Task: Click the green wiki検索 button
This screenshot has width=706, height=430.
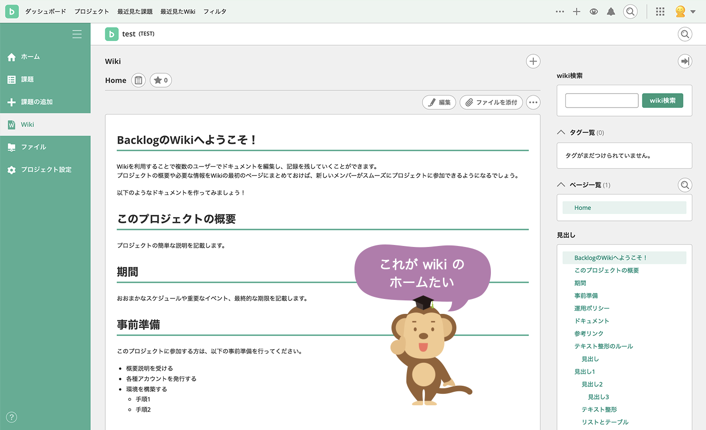Action: click(662, 100)
